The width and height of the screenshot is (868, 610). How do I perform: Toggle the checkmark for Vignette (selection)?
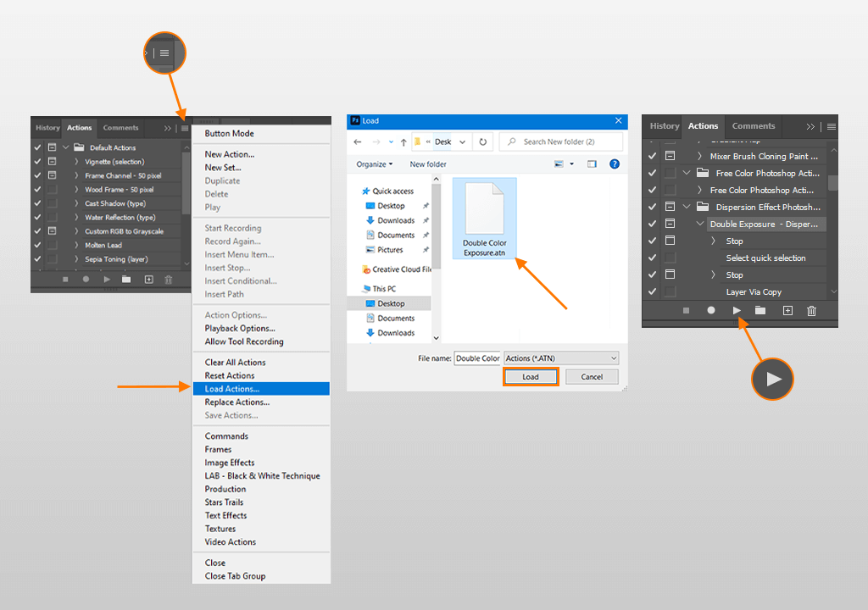coord(37,162)
